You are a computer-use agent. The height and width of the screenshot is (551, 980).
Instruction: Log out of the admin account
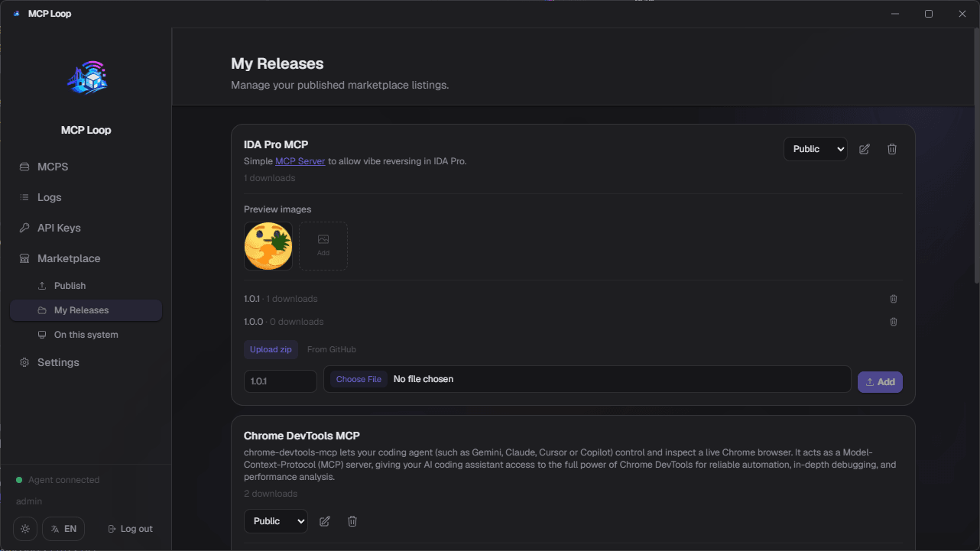(130, 529)
